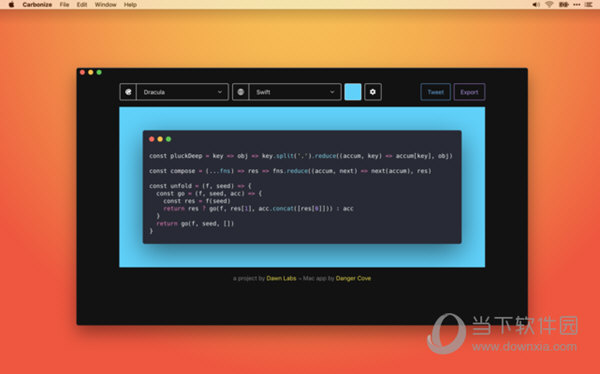Open the Edit menu
This screenshot has width=600, height=374.
click(x=82, y=5)
